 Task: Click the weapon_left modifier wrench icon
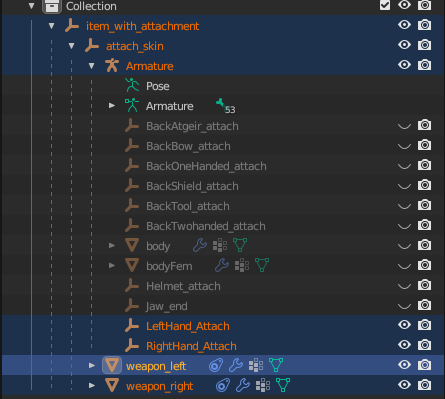pyautogui.click(x=236, y=366)
